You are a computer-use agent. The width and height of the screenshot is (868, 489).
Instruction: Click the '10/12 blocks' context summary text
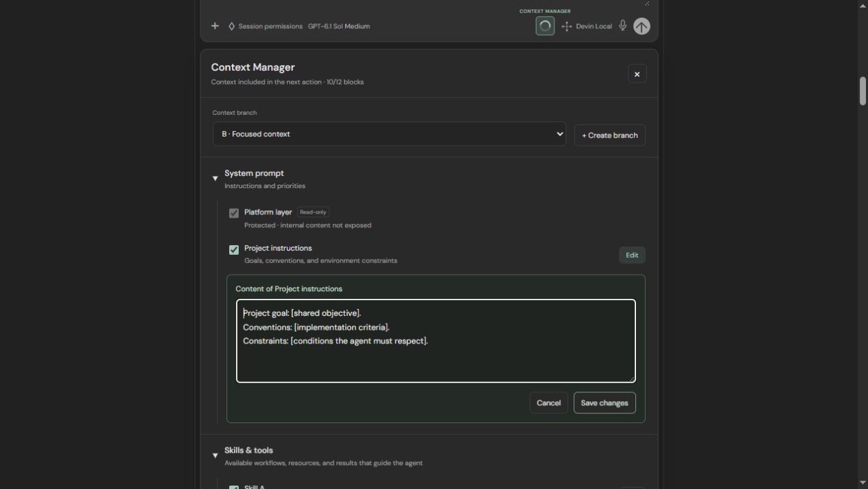[345, 82]
